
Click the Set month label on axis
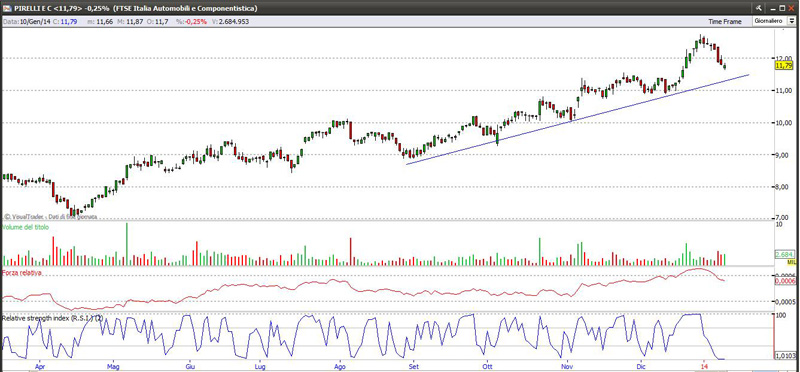pos(413,366)
